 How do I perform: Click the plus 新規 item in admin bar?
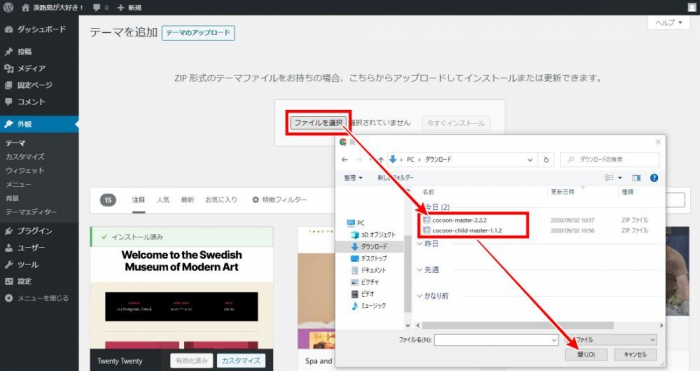point(129,8)
